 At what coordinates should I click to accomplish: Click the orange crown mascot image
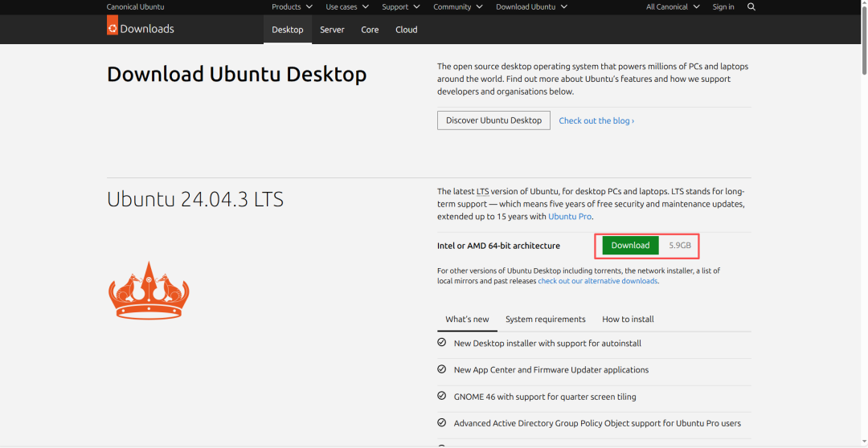[x=149, y=290]
